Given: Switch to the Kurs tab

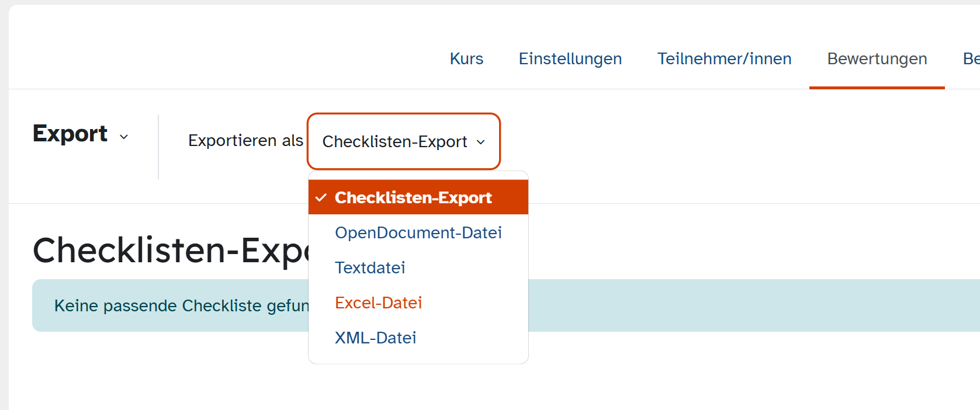Looking at the screenshot, I should 466,59.
